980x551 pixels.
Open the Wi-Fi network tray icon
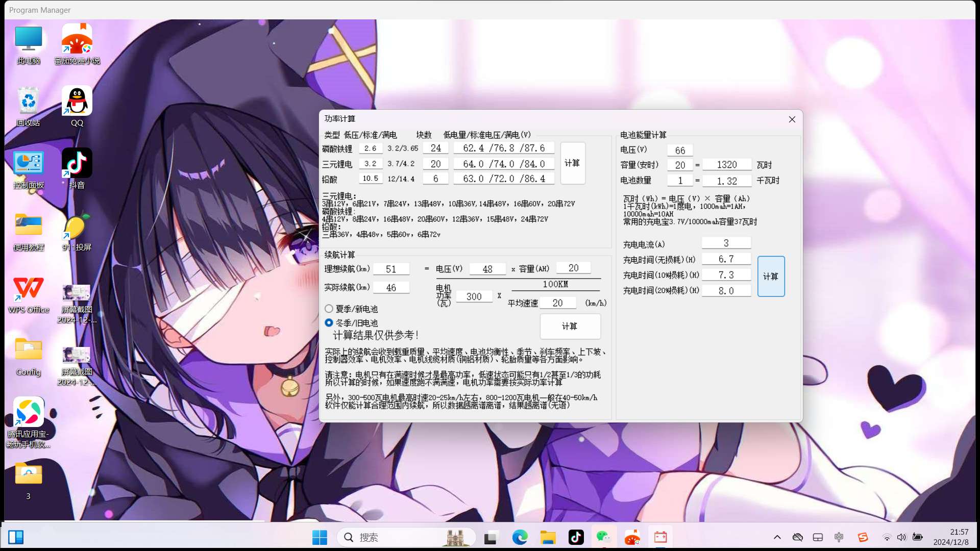coord(887,537)
